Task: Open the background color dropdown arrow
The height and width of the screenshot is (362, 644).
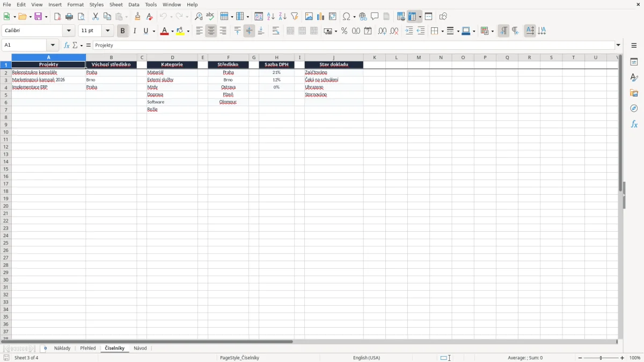Action: point(188,31)
